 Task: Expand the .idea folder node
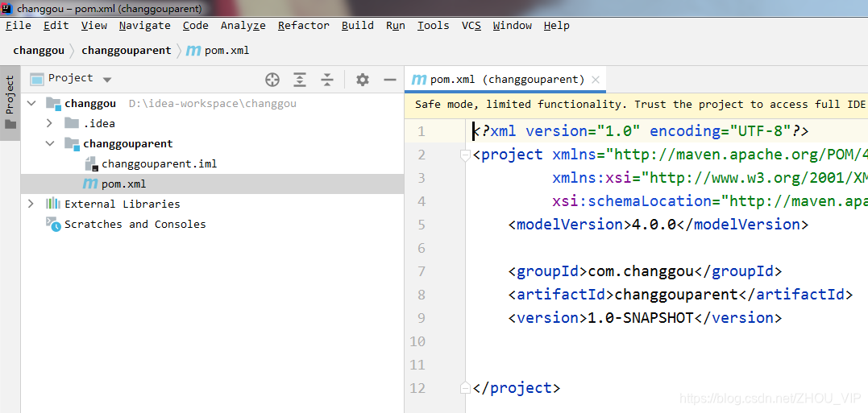[x=49, y=123]
